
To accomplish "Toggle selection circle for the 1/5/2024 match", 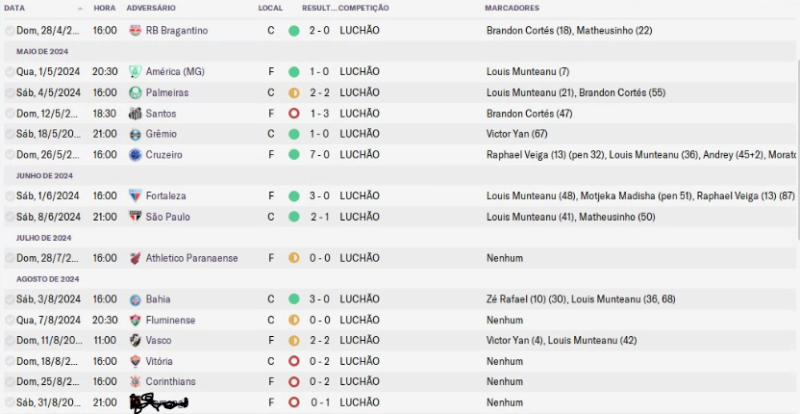I will coord(10,72).
